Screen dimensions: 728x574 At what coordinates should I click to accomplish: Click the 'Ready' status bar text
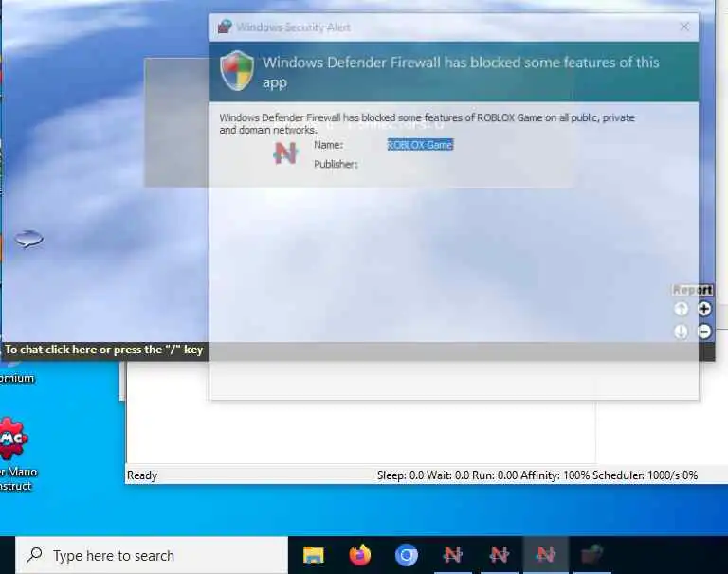tap(142, 475)
